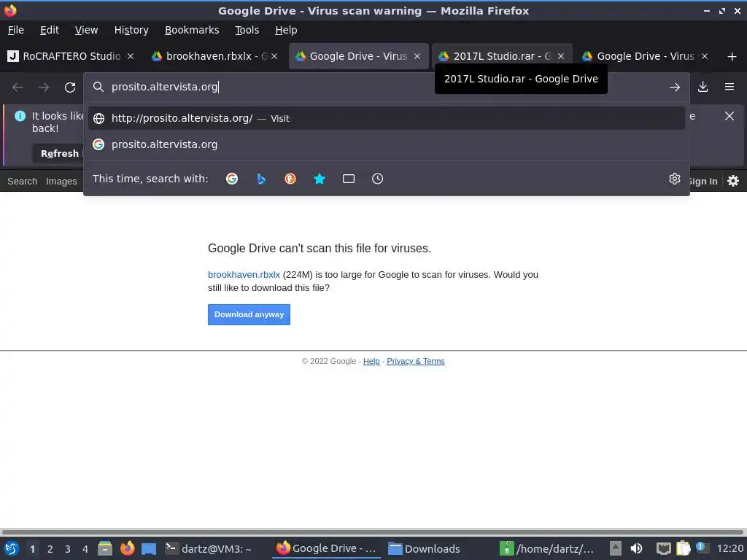
Task: Open volume control in system tray
Action: [x=636, y=548]
